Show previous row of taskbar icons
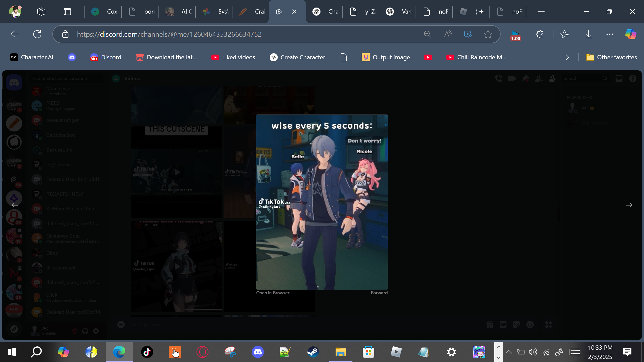Screen dimensions: 644x362 click(499, 347)
